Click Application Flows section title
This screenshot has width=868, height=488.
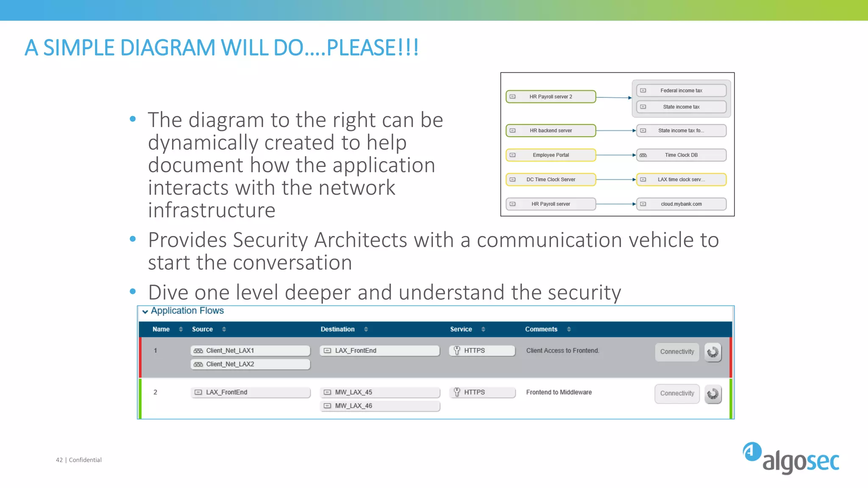tap(187, 311)
